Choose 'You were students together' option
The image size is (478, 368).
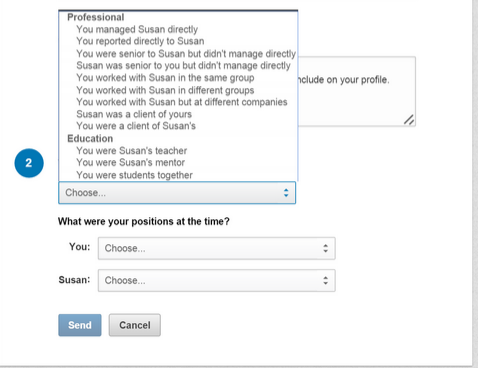178,175
